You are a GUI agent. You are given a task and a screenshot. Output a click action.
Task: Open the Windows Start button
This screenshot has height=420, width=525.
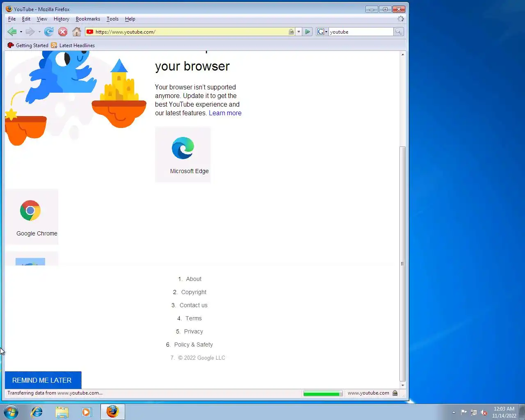pyautogui.click(x=11, y=412)
